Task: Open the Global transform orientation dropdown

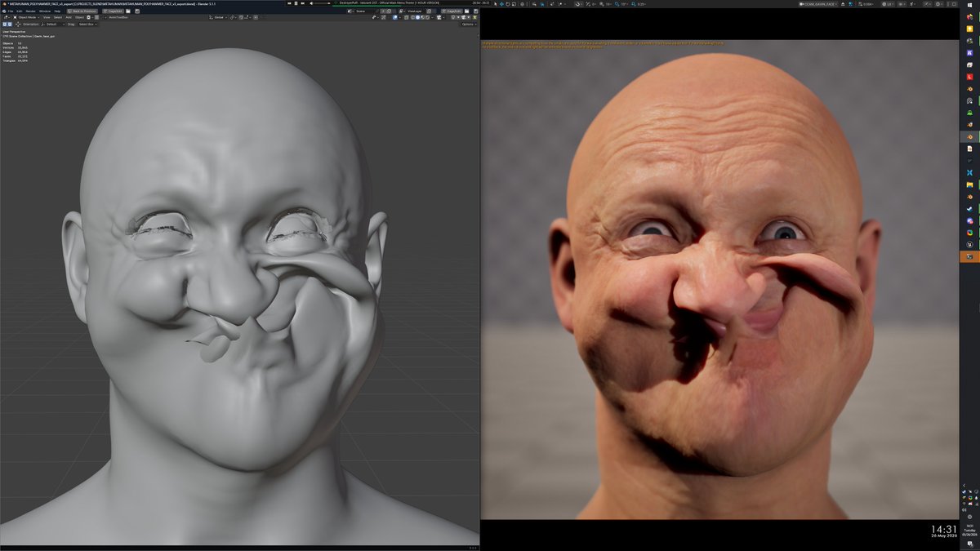Action: coord(218,17)
